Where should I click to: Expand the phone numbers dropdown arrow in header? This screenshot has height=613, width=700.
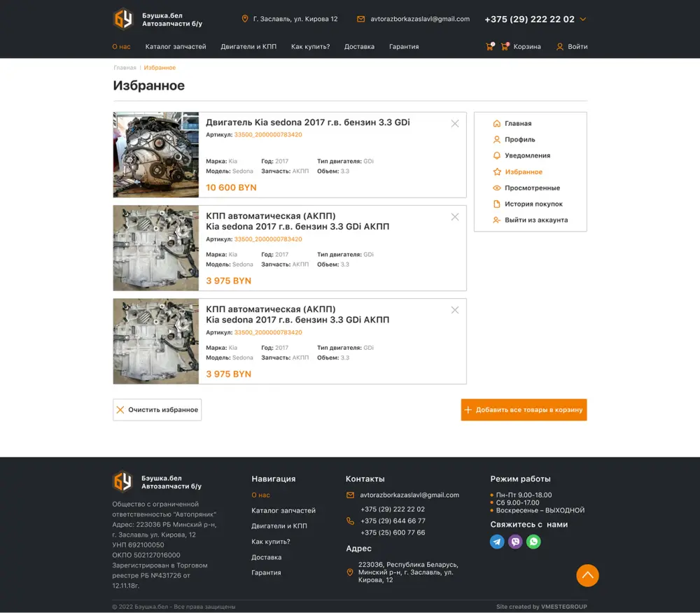pos(582,19)
